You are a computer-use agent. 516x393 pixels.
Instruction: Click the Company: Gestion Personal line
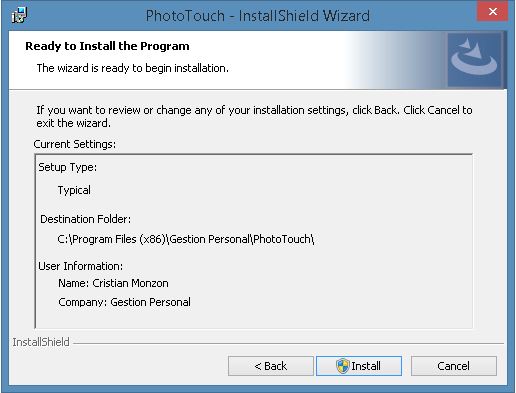124,302
